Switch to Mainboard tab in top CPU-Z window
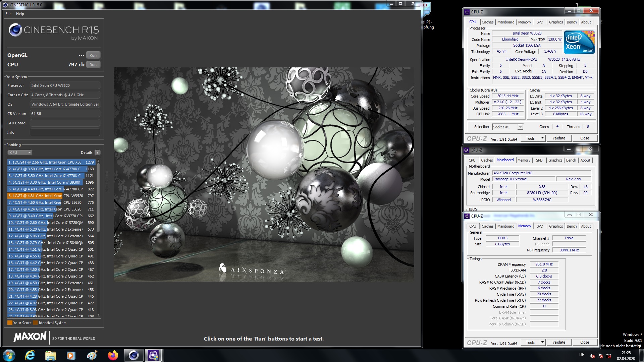 [x=505, y=22]
